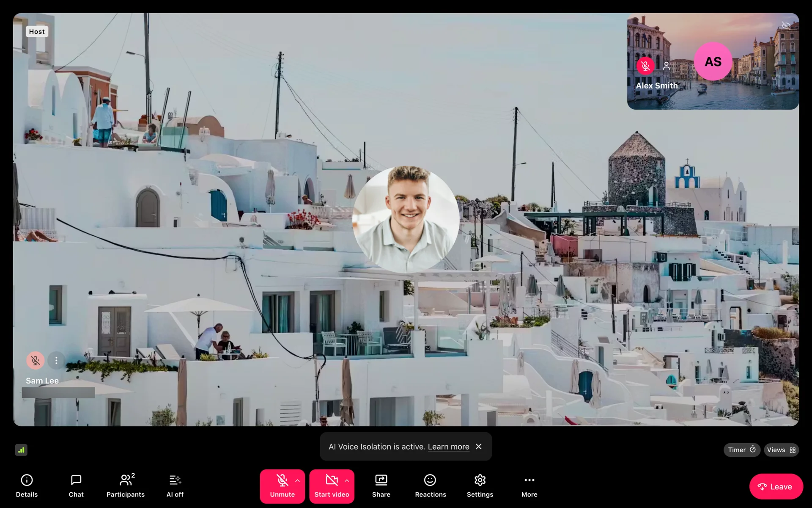812x508 pixels.
Task: Expand the camera options chevron
Action: click(347, 480)
